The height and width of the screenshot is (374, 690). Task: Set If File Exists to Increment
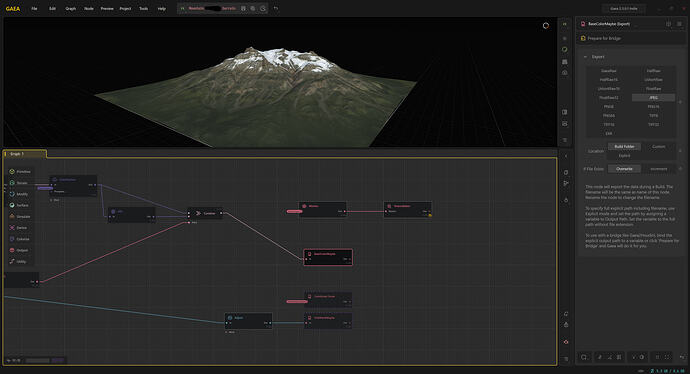[658, 169]
